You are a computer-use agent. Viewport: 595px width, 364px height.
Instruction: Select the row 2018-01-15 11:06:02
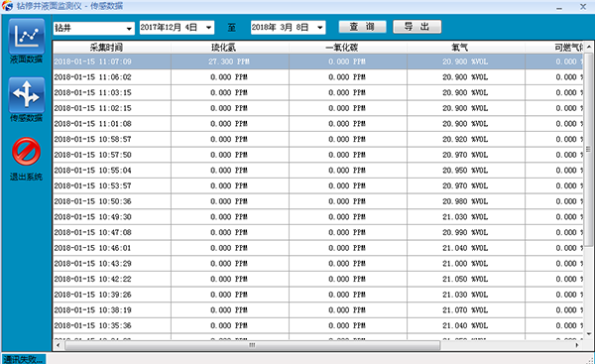point(318,77)
